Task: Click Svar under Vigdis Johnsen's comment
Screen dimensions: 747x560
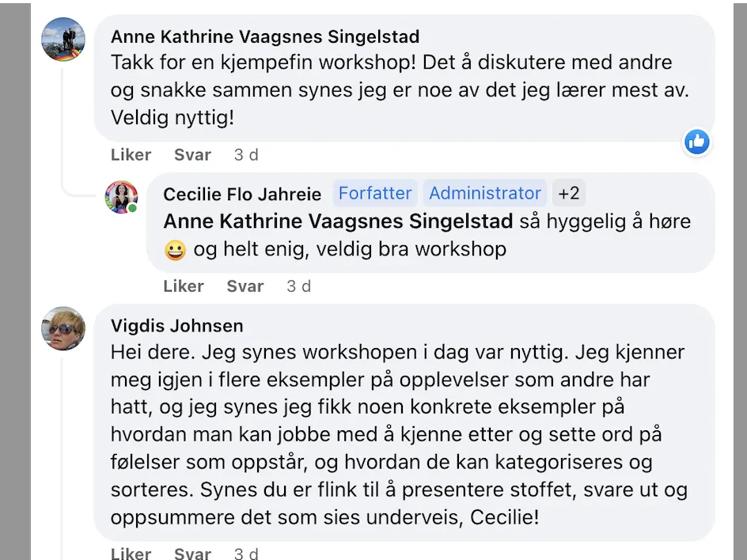Action: tap(192, 553)
